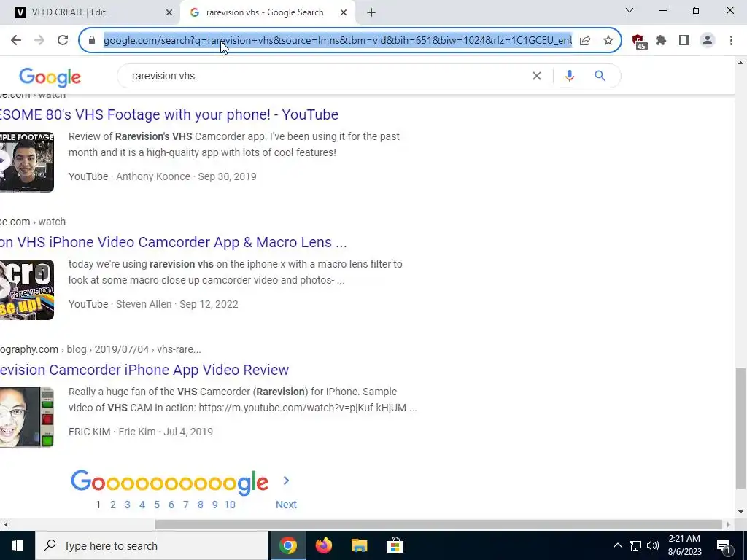Screen dimensions: 747x560
Task: Open the taskbar clock and date
Action: coord(684,545)
